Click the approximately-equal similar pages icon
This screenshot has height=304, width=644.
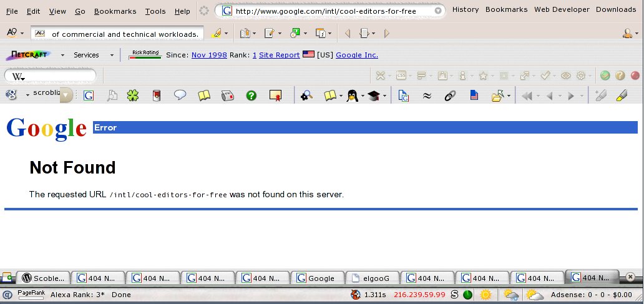click(x=427, y=96)
